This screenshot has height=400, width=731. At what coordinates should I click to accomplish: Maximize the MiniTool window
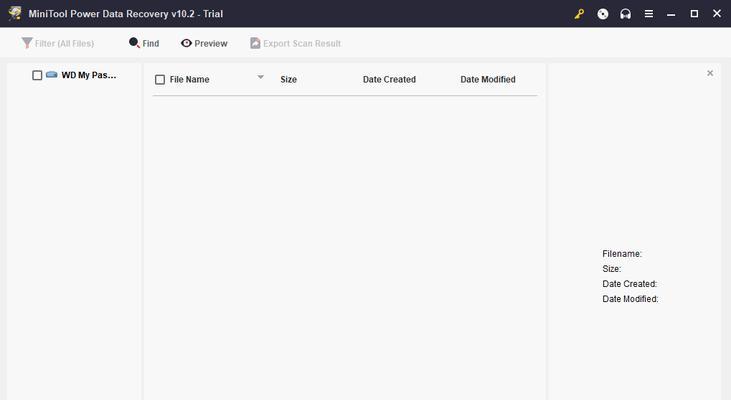[x=694, y=14]
